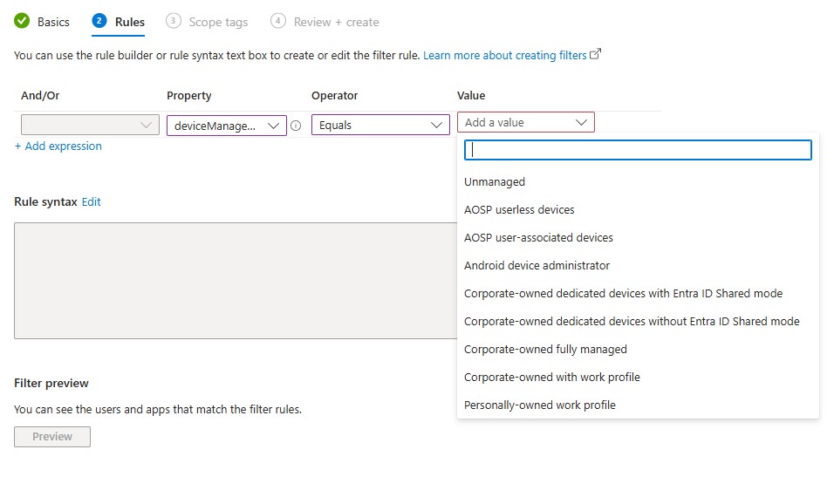834x504 pixels.
Task: Open the And/Or dropdown
Action: [x=90, y=126]
